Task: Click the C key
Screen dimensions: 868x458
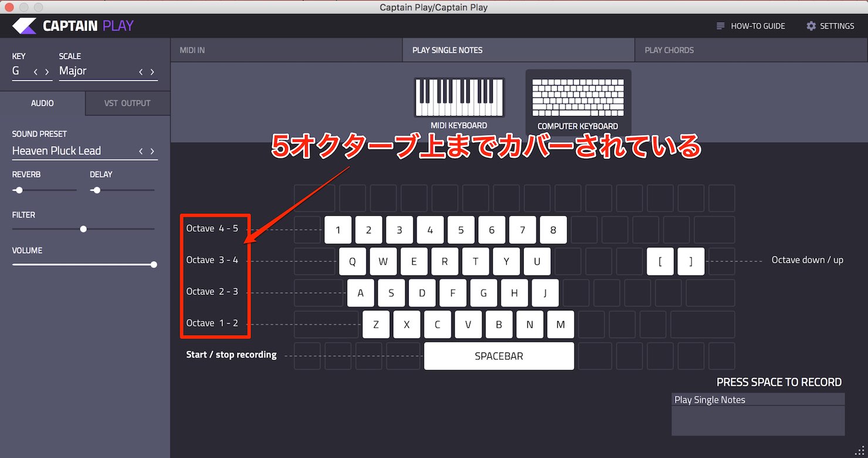Action: [x=438, y=324]
